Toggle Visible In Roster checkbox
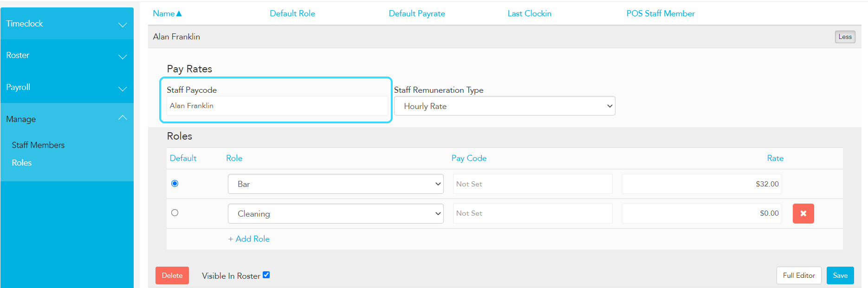 (x=266, y=275)
